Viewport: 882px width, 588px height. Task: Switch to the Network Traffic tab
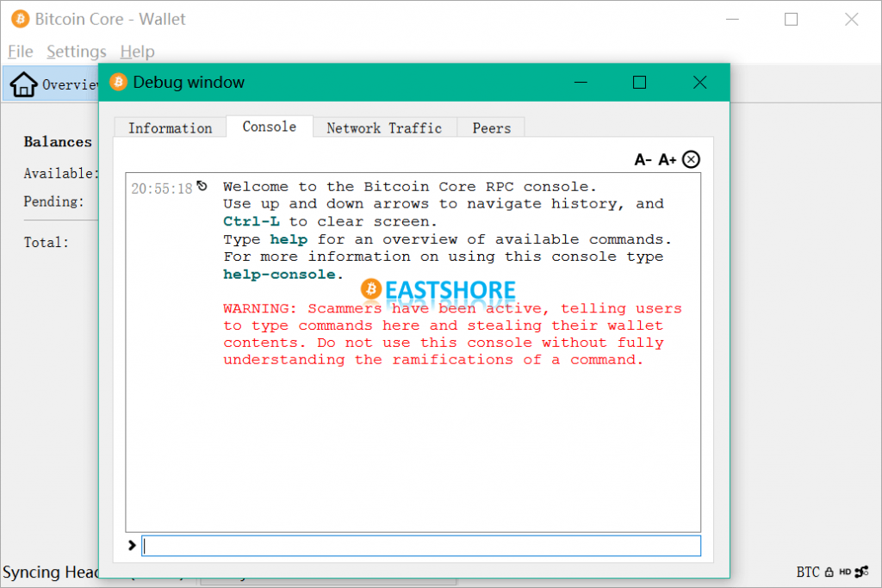click(384, 127)
